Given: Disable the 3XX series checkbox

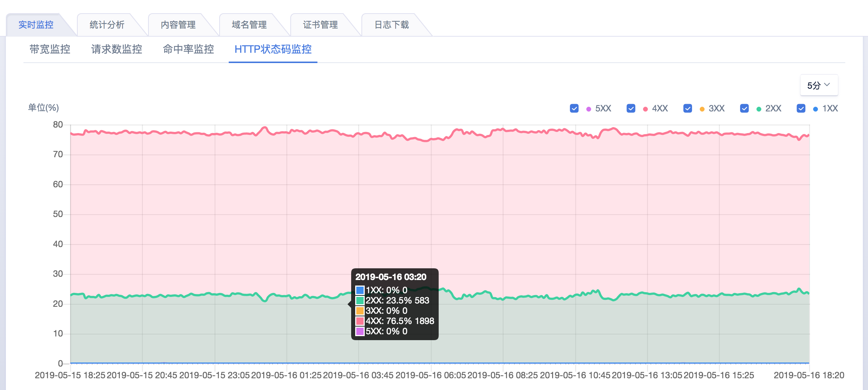Looking at the screenshot, I should tap(688, 108).
